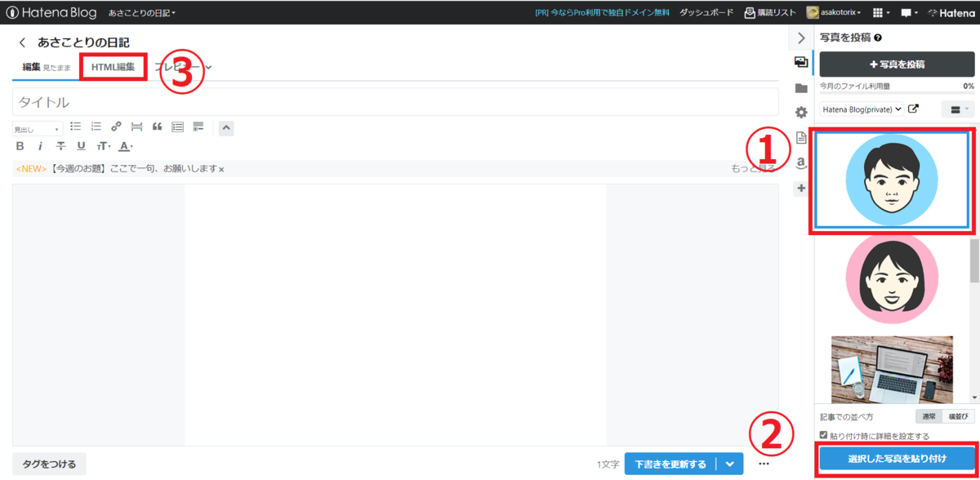
Task: Toggle bold formatting
Action: (20, 146)
